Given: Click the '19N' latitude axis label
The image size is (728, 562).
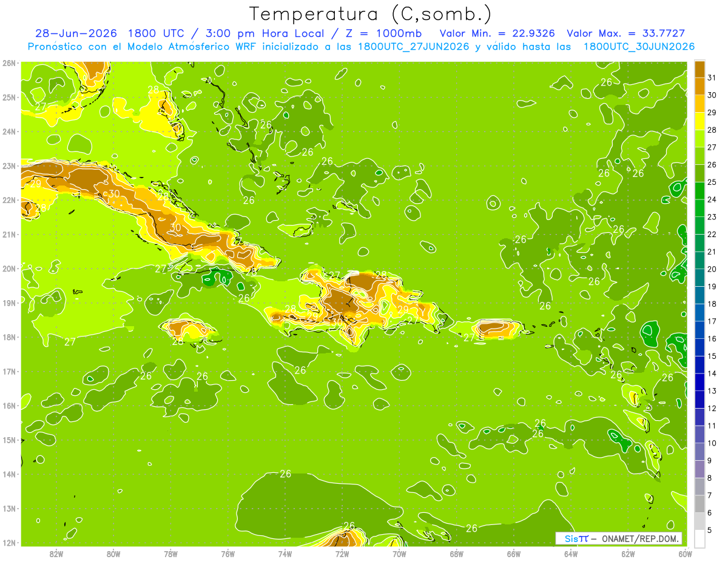Looking at the screenshot, I should (x=9, y=303).
